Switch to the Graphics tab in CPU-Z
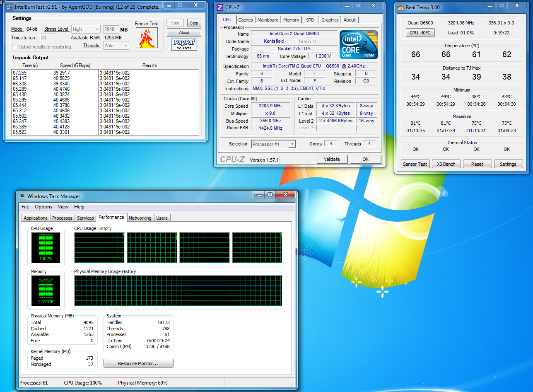Image resolution: width=533 pixels, height=392 pixels. [x=330, y=20]
